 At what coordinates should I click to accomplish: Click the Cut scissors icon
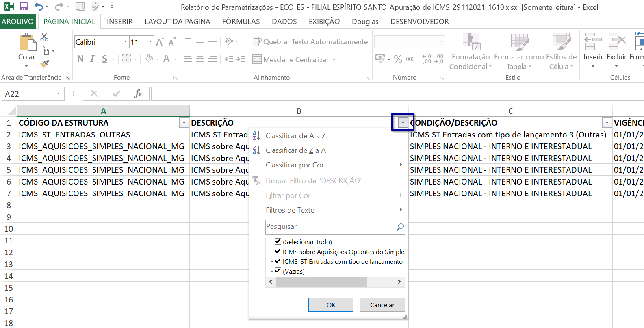44,37
